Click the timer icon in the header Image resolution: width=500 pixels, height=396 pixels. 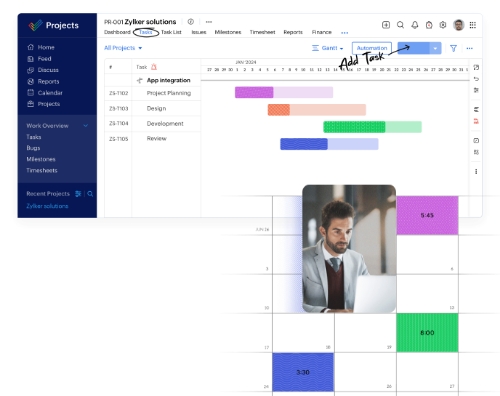coord(429,25)
